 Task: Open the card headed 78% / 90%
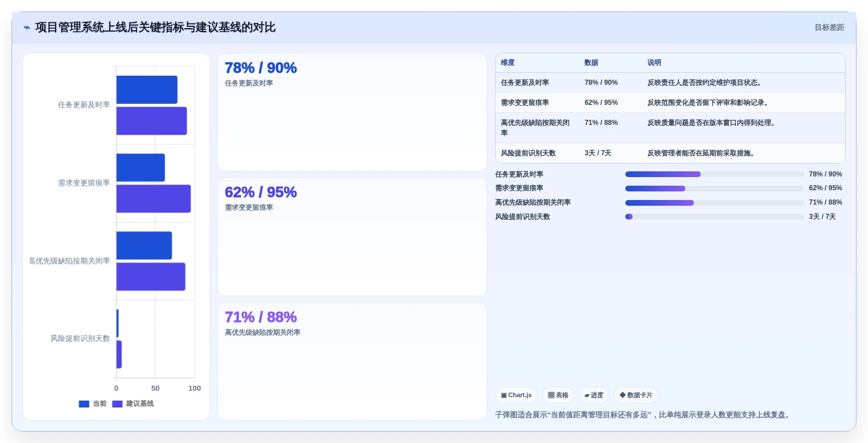[352, 112]
